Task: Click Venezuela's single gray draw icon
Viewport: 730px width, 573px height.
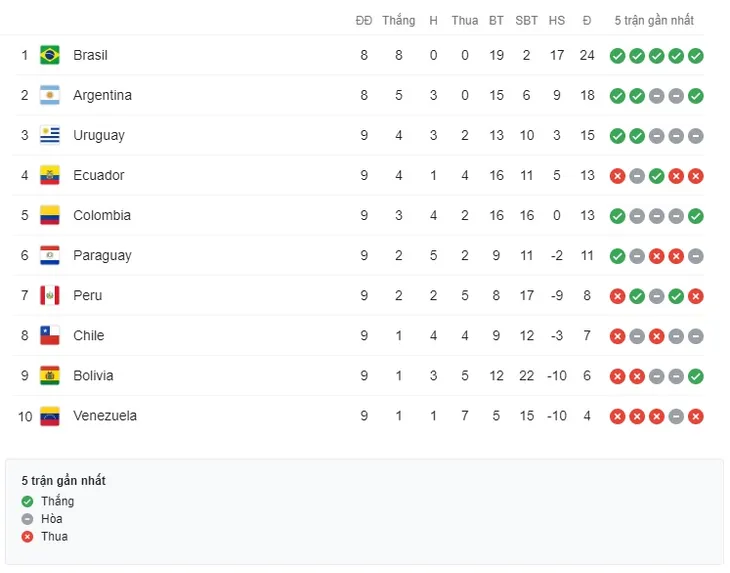Action: point(676,416)
